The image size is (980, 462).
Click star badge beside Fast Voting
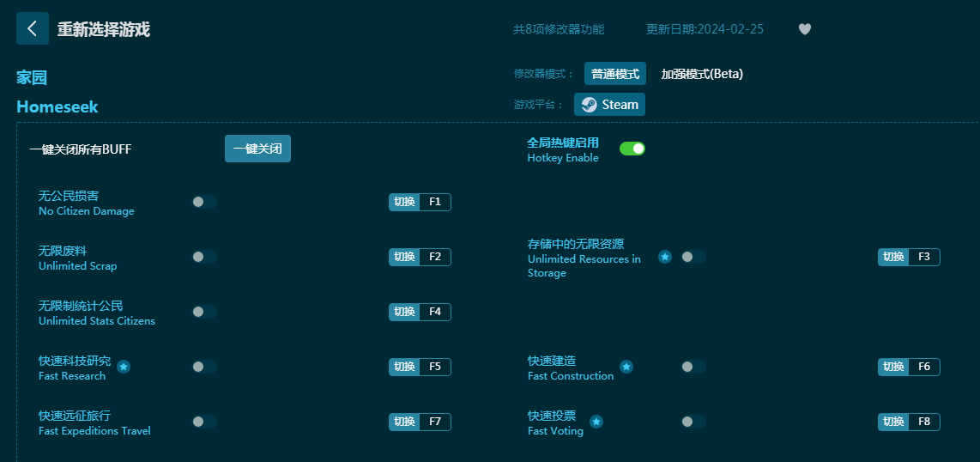click(x=596, y=422)
